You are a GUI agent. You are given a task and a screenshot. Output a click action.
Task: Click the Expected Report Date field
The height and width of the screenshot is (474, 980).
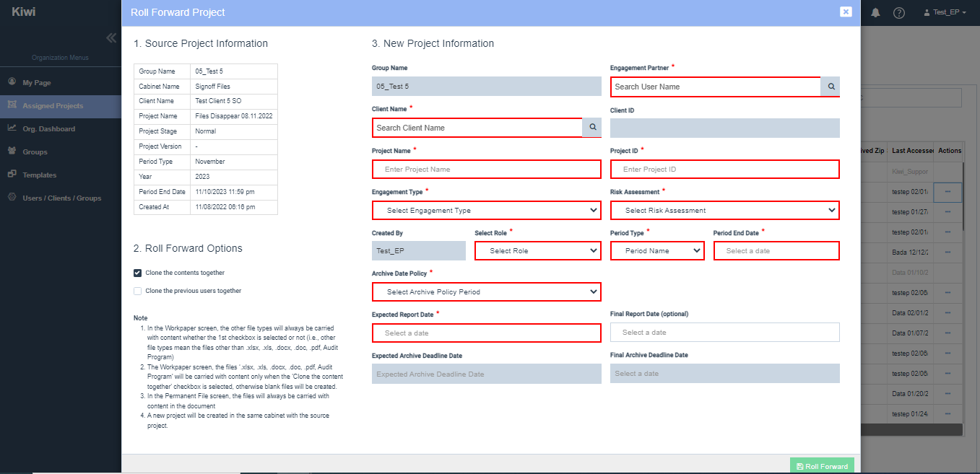click(x=486, y=333)
